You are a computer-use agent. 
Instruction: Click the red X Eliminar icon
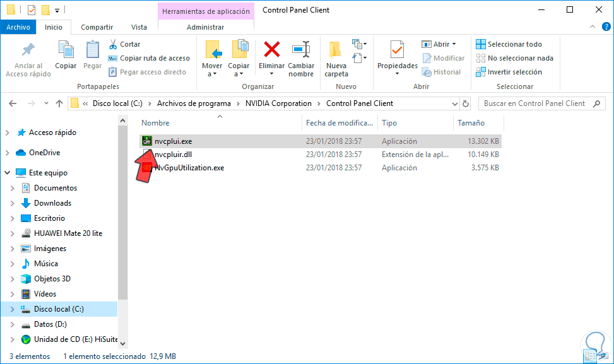coord(271,50)
